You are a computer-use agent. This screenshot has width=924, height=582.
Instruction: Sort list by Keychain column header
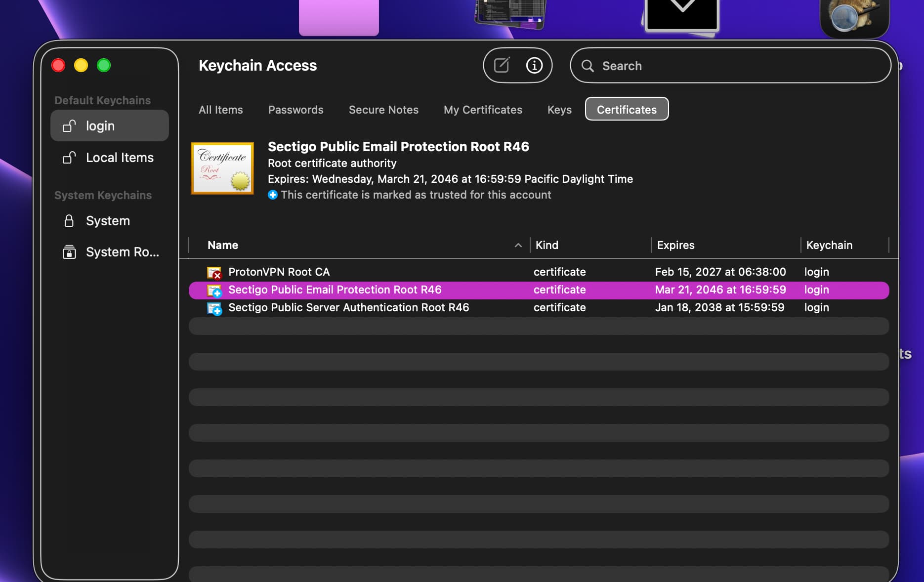(829, 245)
